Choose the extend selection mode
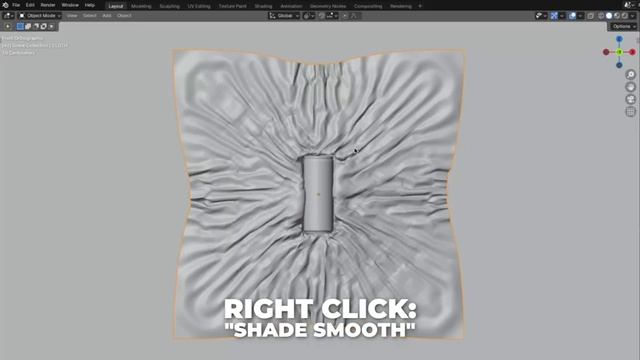Screen dimensions: 640x360 (28, 26)
